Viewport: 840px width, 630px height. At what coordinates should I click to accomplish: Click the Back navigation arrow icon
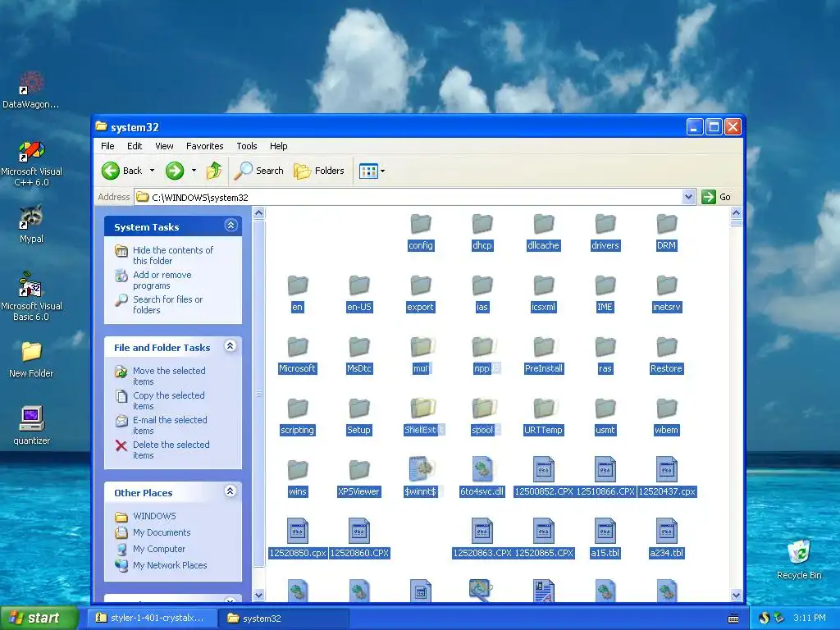pyautogui.click(x=111, y=171)
